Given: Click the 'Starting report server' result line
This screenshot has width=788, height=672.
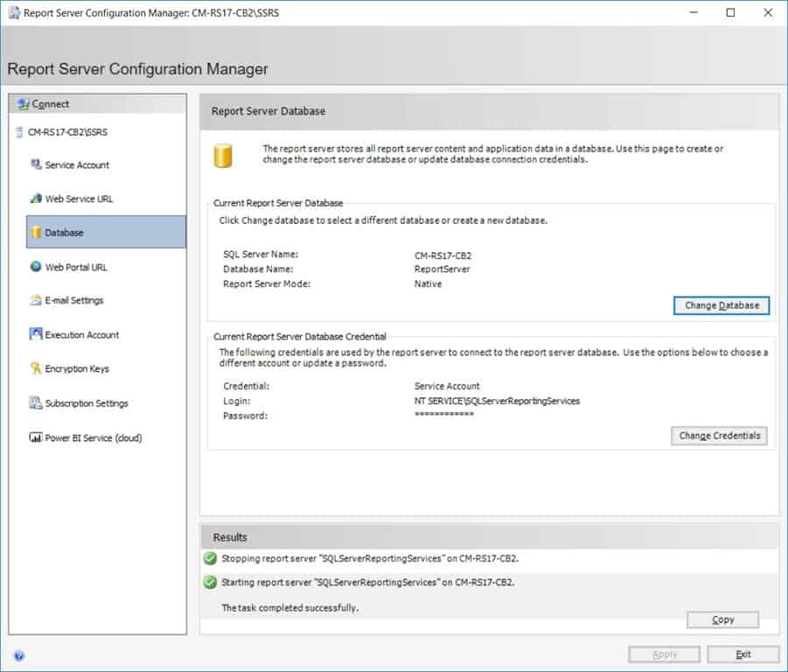Looking at the screenshot, I should [368, 582].
